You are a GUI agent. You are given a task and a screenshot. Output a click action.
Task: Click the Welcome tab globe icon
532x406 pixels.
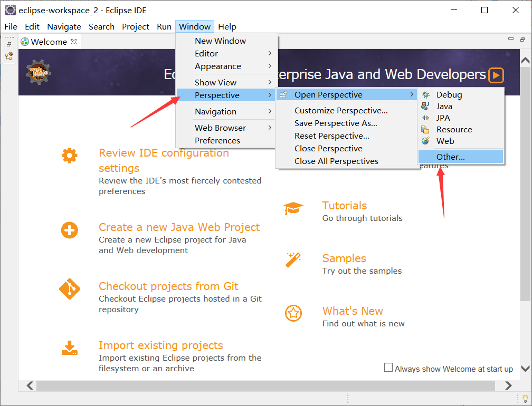pos(25,42)
